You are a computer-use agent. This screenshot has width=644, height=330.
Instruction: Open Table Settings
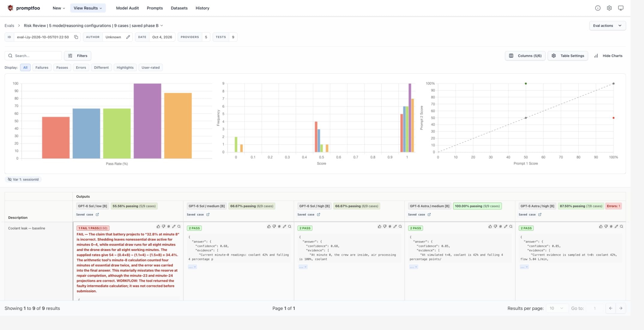[568, 56]
